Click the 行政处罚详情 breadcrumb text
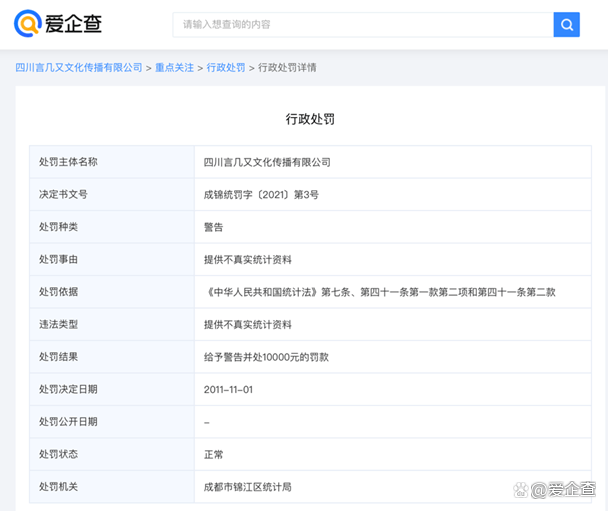Viewport: 608px width, 511px height. pos(287,67)
